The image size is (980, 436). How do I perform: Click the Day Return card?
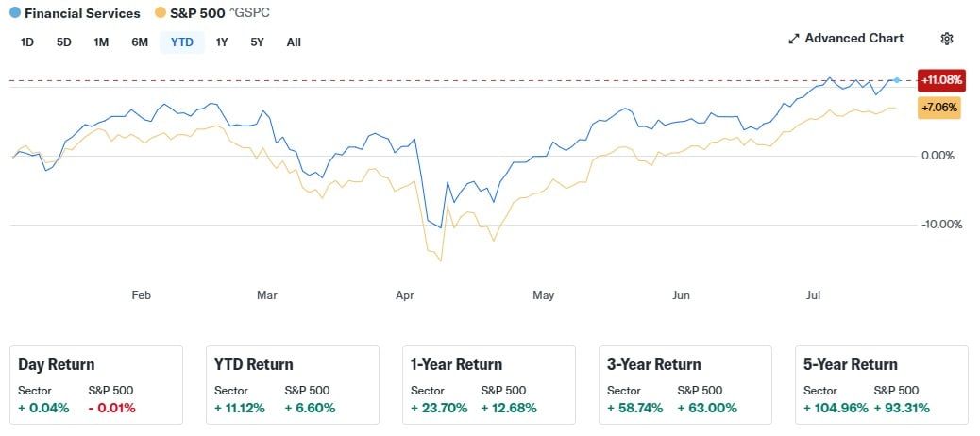coord(95,386)
